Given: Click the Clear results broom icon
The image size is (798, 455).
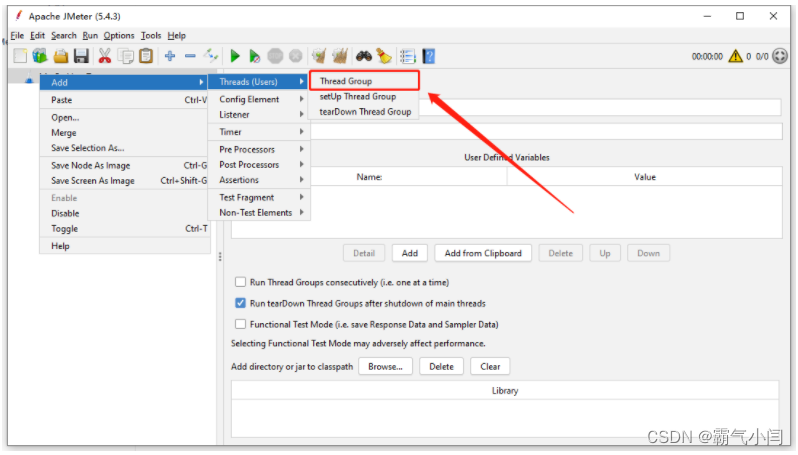Looking at the screenshot, I should (319, 56).
